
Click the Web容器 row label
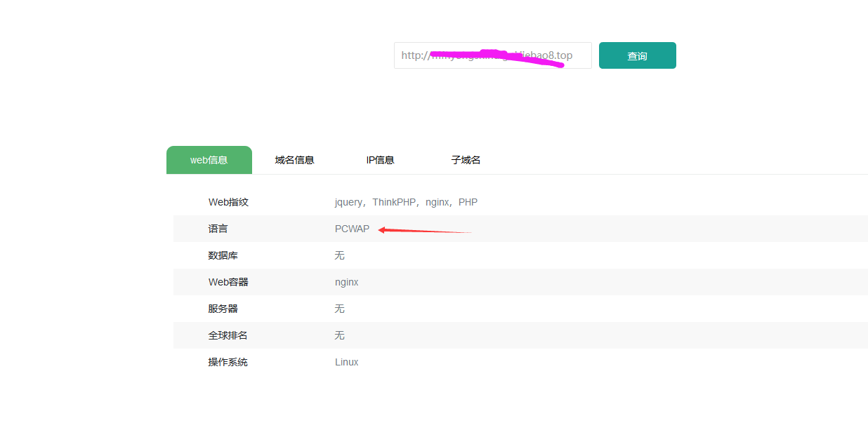[228, 282]
